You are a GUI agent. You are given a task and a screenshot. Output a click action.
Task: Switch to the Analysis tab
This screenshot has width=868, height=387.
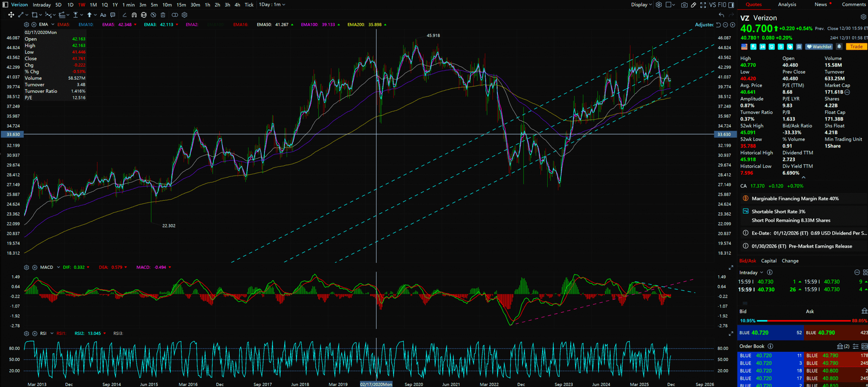tap(787, 4)
